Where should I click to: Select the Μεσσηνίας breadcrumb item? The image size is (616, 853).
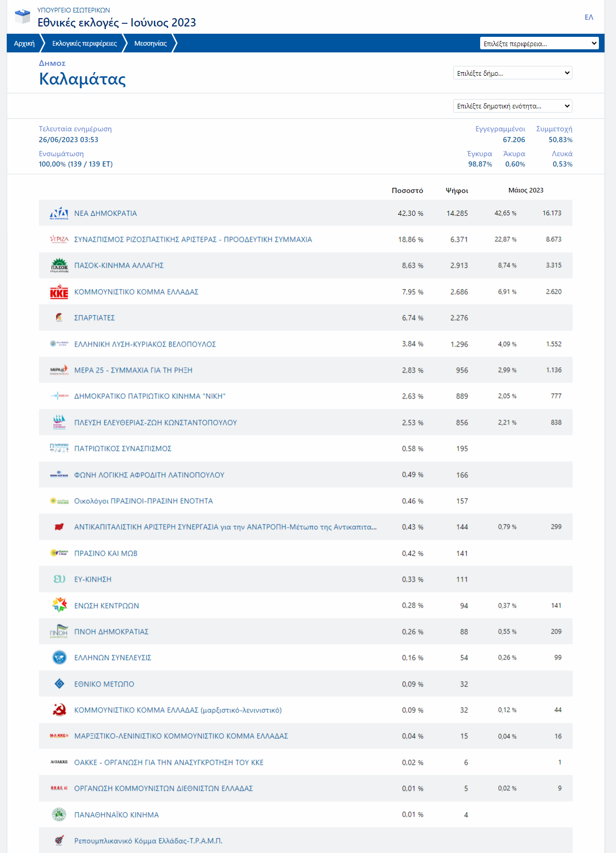(x=150, y=44)
